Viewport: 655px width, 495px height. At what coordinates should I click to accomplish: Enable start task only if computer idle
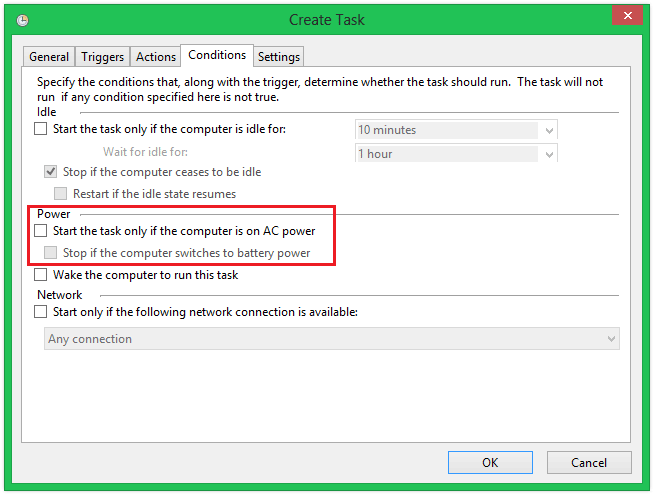click(41, 129)
